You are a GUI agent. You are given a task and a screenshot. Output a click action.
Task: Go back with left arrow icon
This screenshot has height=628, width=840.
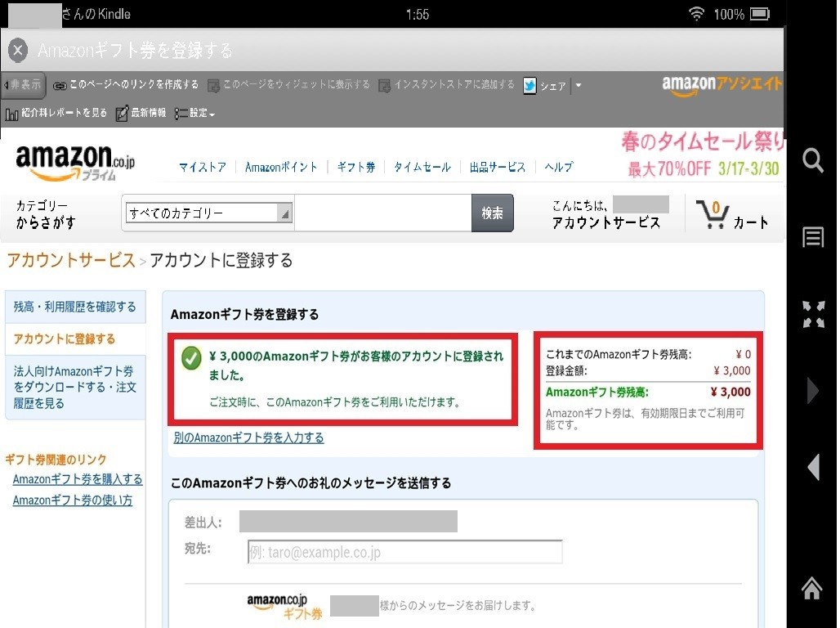(x=813, y=467)
